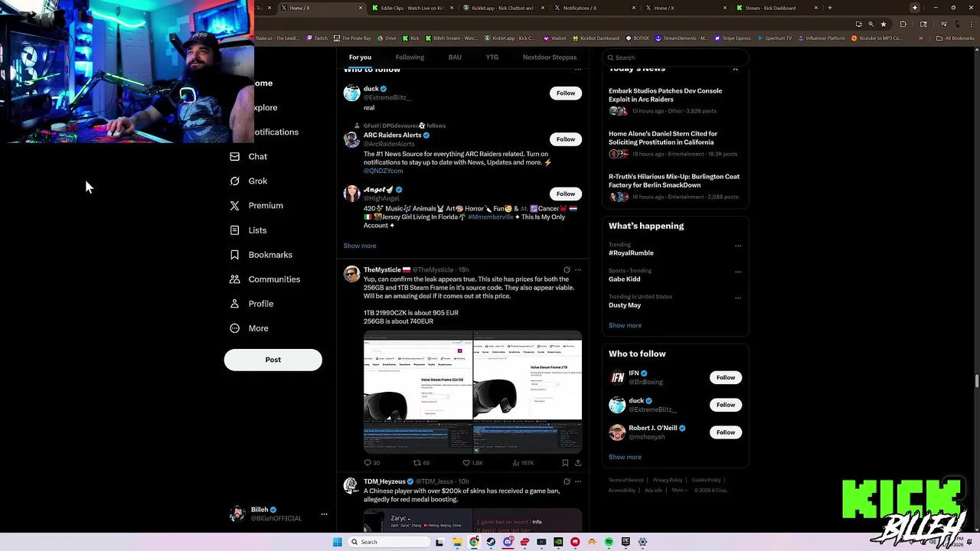980x551 pixels.
Task: Expand Show more under feed suggestions
Action: (x=360, y=246)
